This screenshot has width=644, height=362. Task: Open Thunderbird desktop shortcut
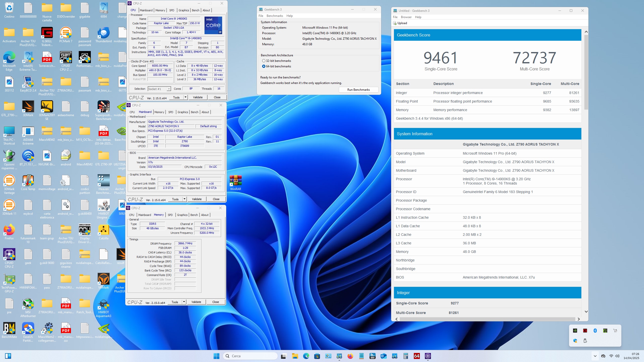pyautogui.click(x=103, y=35)
